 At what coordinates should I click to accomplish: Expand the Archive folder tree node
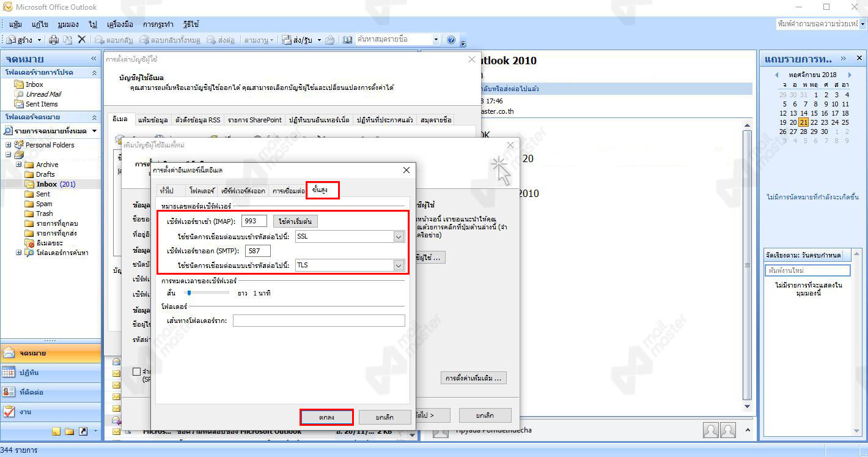(19, 165)
